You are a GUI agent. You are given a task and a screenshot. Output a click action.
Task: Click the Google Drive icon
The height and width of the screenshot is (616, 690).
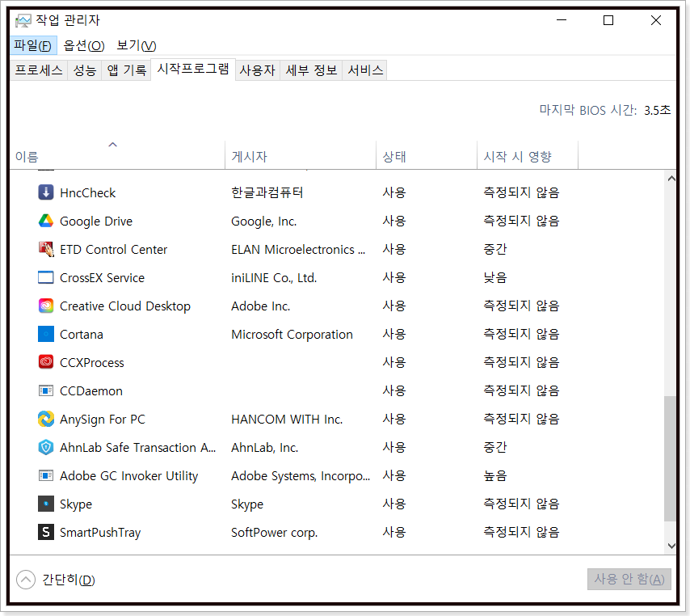tap(46, 221)
